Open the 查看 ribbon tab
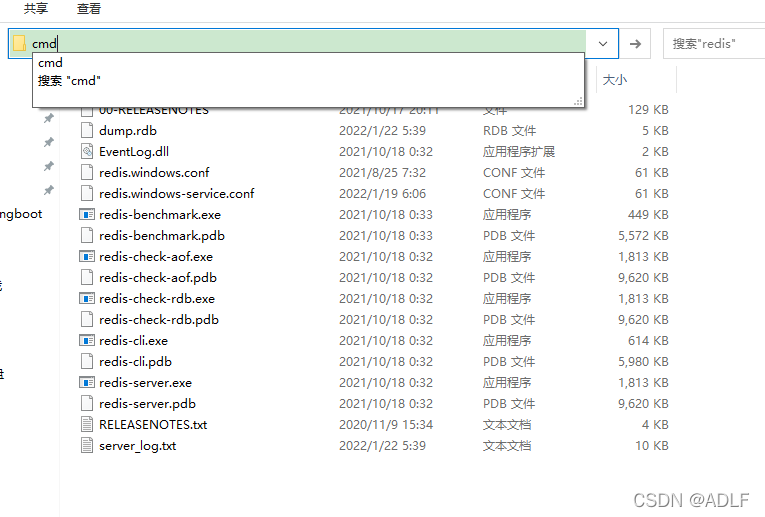This screenshot has width=765, height=517. point(89,9)
